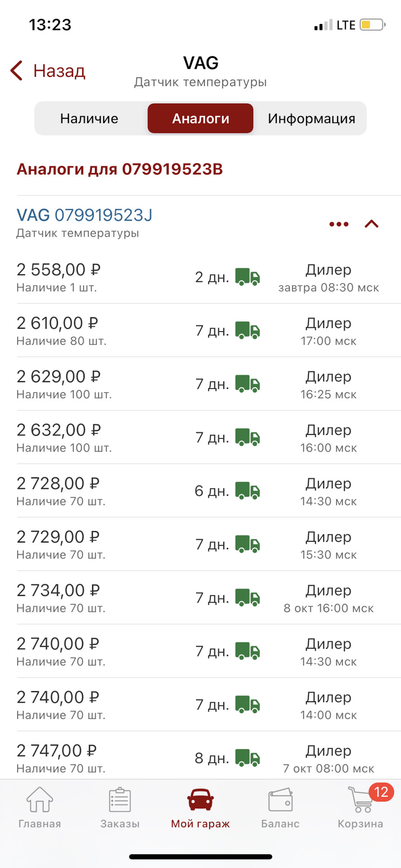Tap delivery truck icon for 2 632,00 ₽ offer

(x=247, y=438)
